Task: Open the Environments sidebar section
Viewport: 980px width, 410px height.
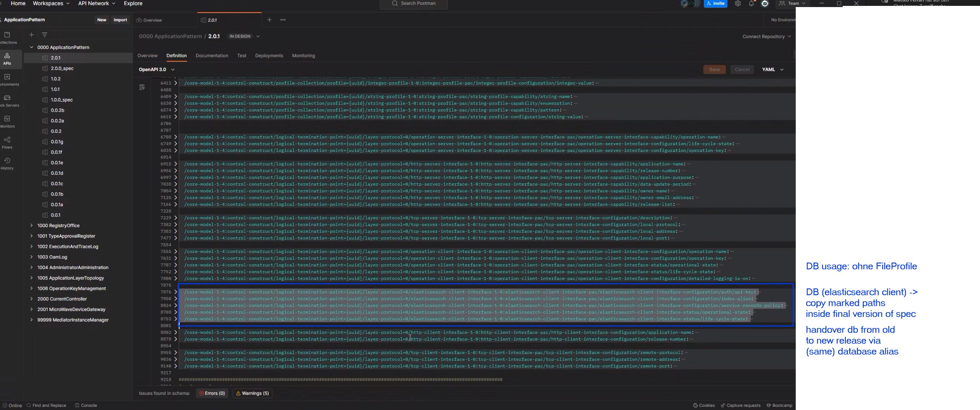Action: (x=7, y=80)
